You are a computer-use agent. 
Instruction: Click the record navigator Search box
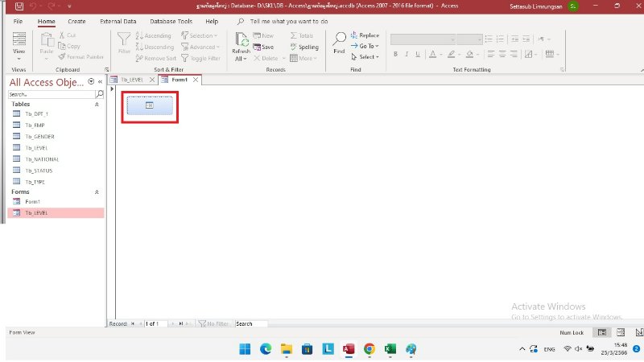[251, 323]
